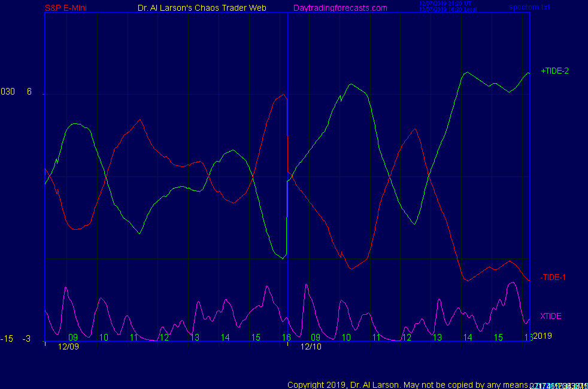
Task: Select hour 13 on the 12/09 session
Action: pyautogui.click(x=195, y=338)
